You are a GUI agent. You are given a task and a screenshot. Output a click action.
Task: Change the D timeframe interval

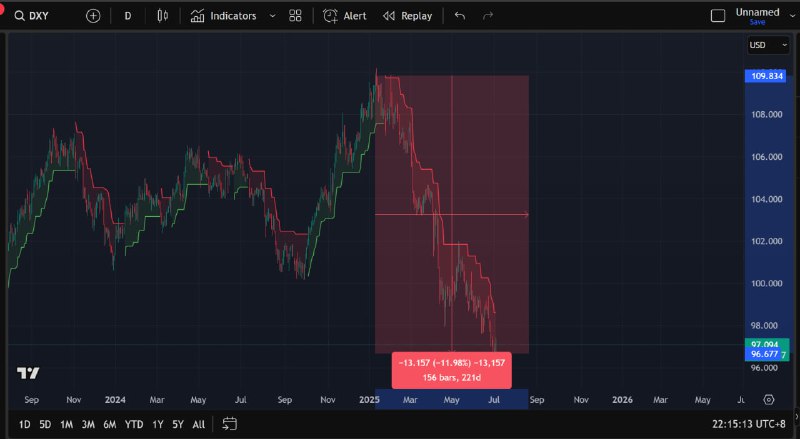(127, 16)
